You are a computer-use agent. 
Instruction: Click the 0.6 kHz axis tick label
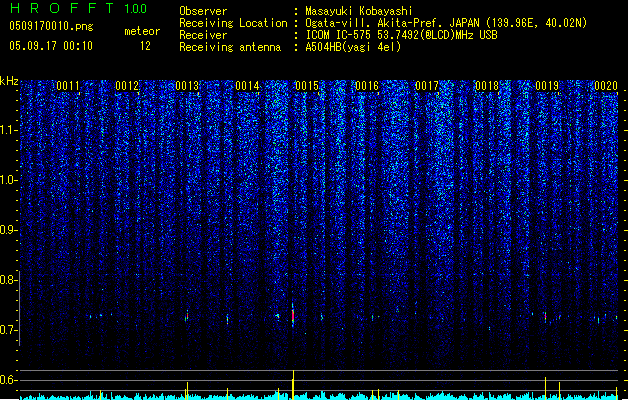click(9, 380)
